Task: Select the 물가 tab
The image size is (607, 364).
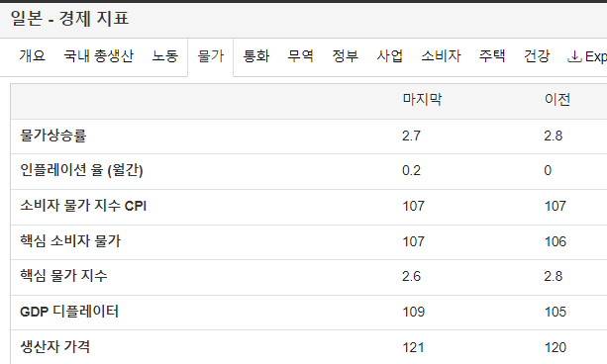Action: [x=211, y=56]
